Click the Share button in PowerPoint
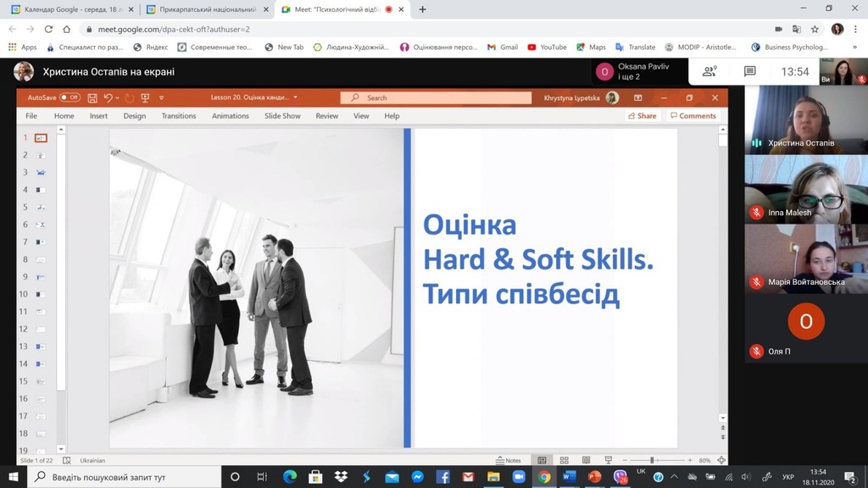Viewport: 868px width, 488px height. coord(642,116)
